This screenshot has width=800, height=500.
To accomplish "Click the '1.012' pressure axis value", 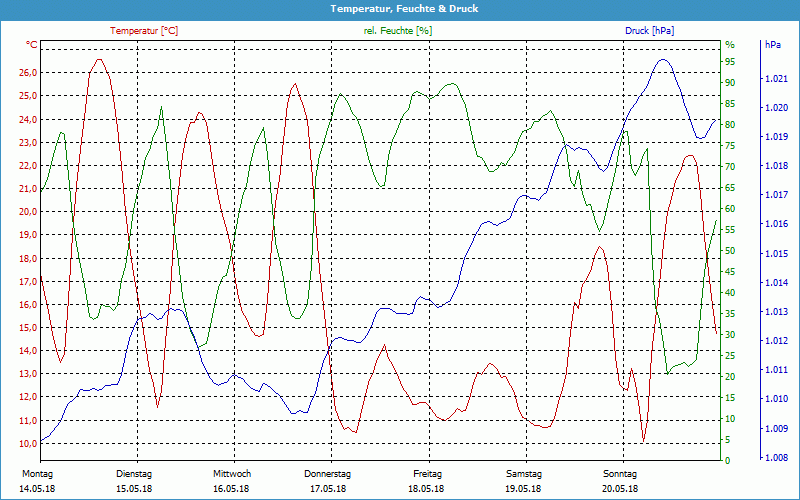I will click(777, 341).
